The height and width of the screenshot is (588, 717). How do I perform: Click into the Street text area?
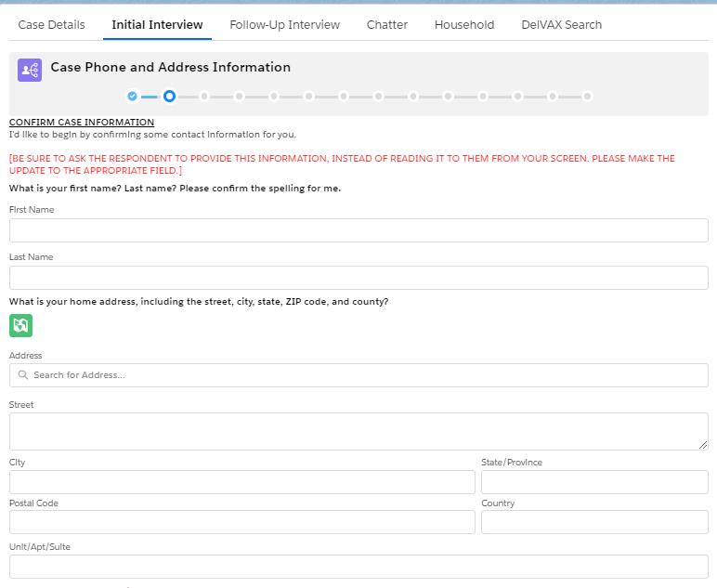tap(358, 431)
